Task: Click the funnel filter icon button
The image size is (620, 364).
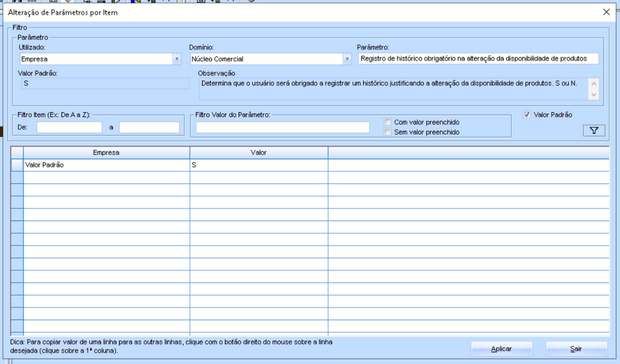Action: [593, 131]
